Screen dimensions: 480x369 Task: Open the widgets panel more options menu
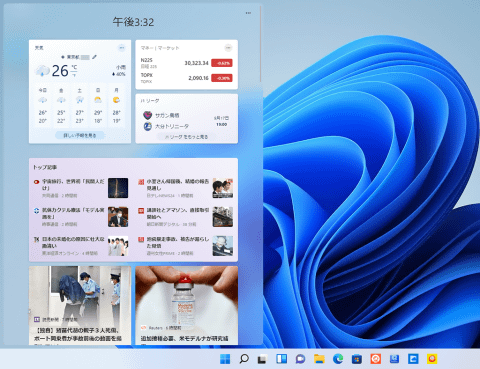coord(248,13)
